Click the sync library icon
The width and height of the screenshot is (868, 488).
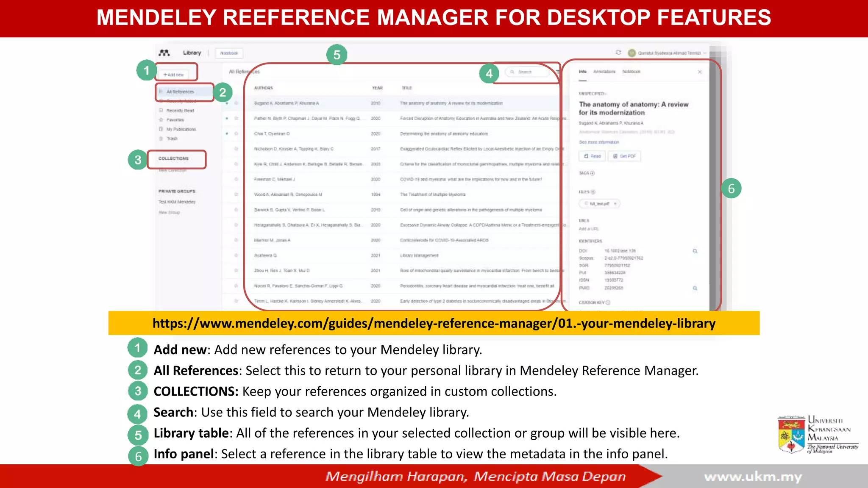click(618, 53)
